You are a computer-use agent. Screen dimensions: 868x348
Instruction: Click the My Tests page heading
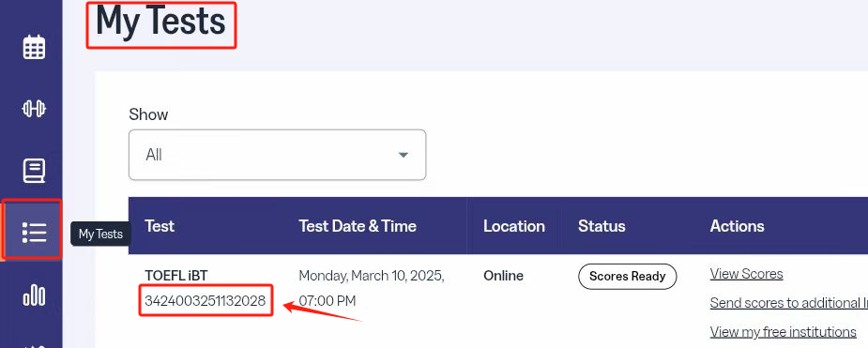click(161, 23)
